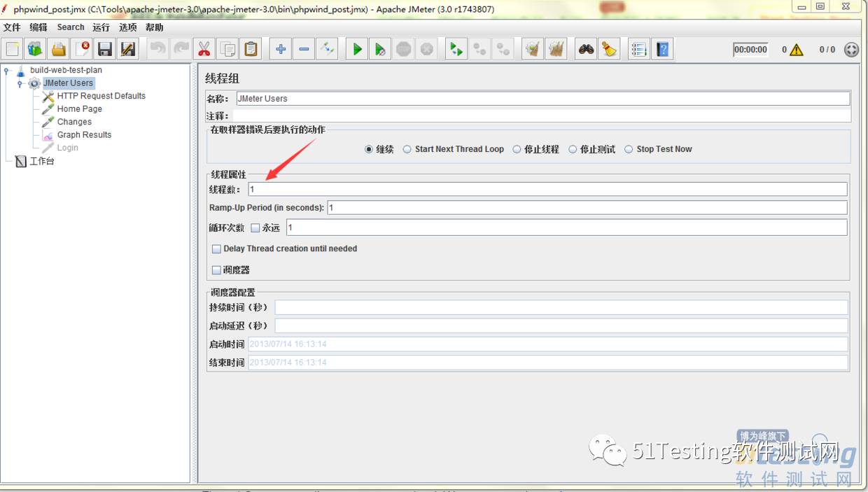
Task: Click the Close test plan icon
Action: click(83, 49)
